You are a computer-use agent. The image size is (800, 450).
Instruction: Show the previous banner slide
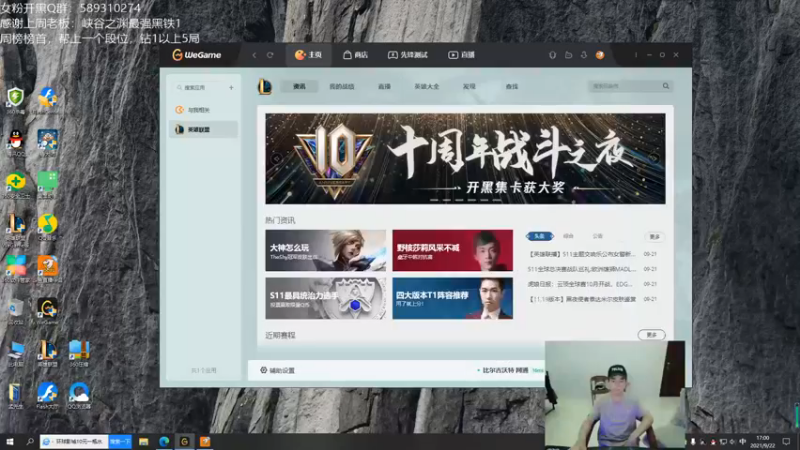point(277,159)
